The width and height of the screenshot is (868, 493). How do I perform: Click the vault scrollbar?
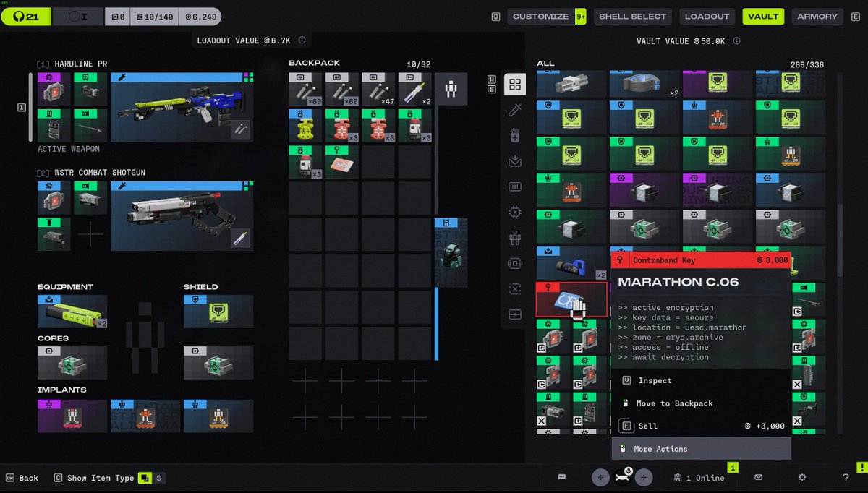840,240
